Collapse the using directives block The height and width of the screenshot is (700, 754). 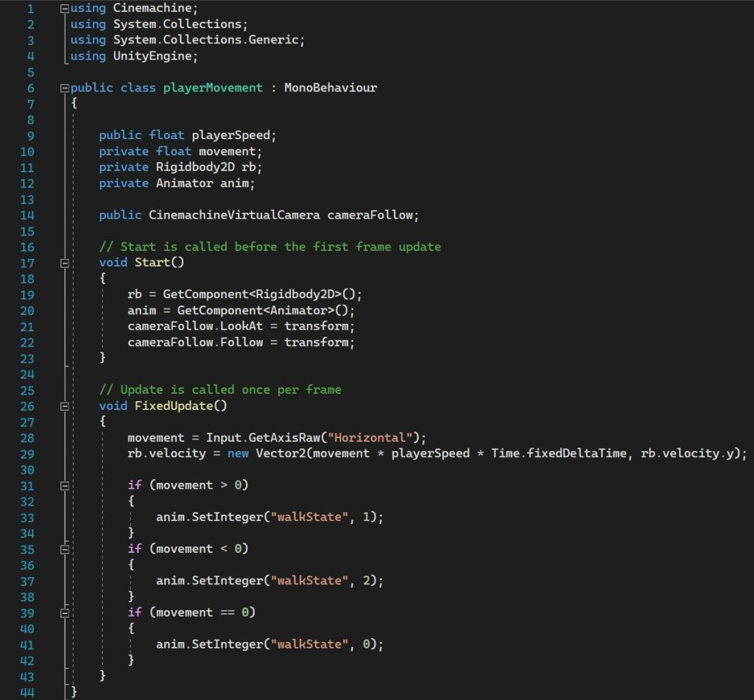[x=65, y=8]
